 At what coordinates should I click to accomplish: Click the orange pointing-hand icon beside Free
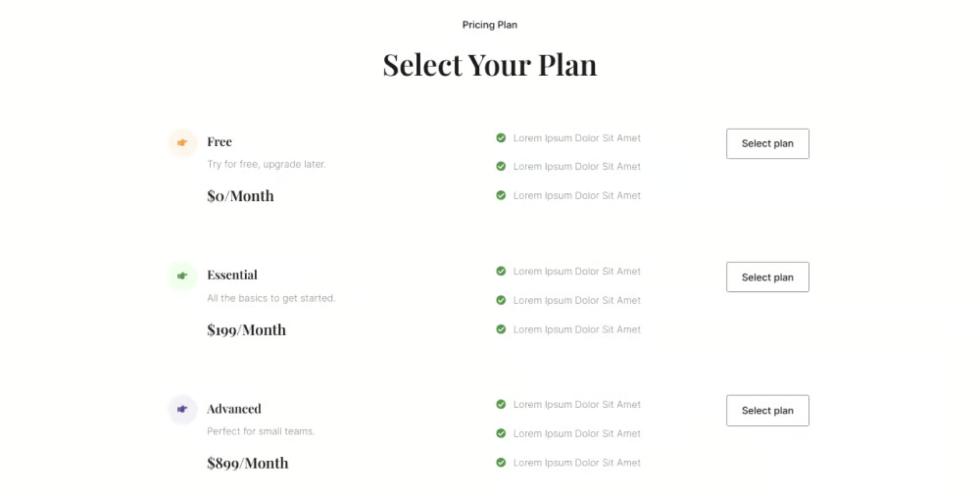point(182,143)
